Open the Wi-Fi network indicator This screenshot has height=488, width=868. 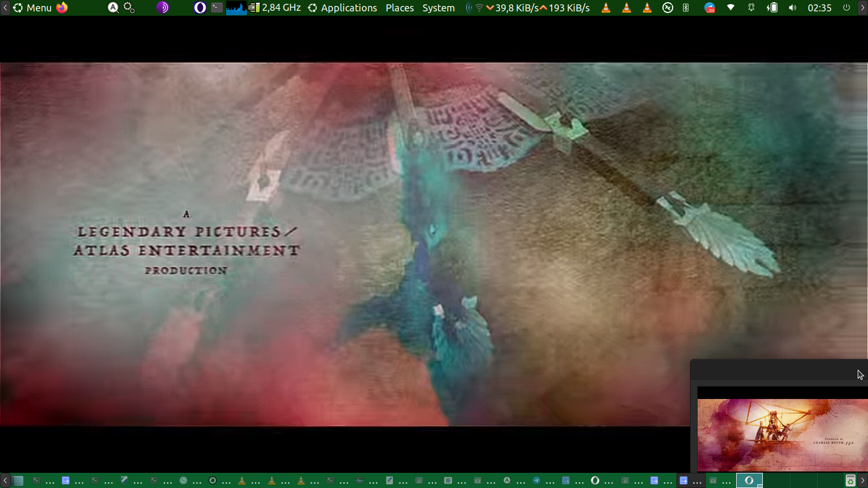pyautogui.click(x=731, y=8)
